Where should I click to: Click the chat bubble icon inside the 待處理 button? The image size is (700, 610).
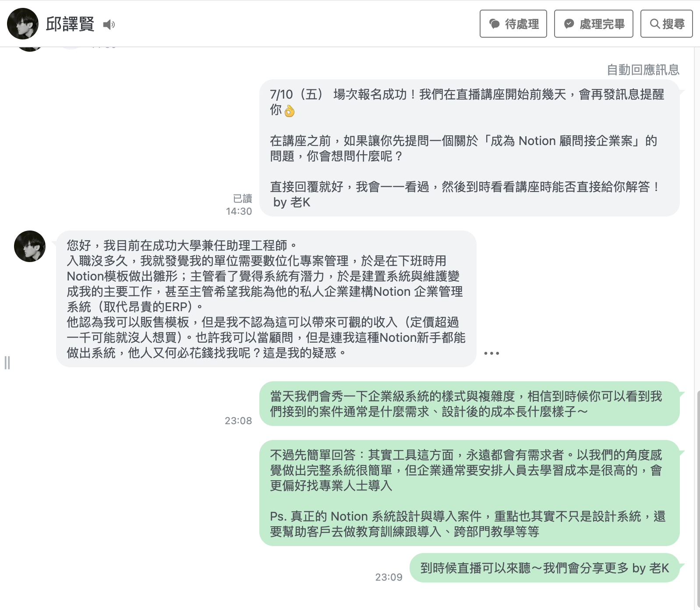(495, 24)
